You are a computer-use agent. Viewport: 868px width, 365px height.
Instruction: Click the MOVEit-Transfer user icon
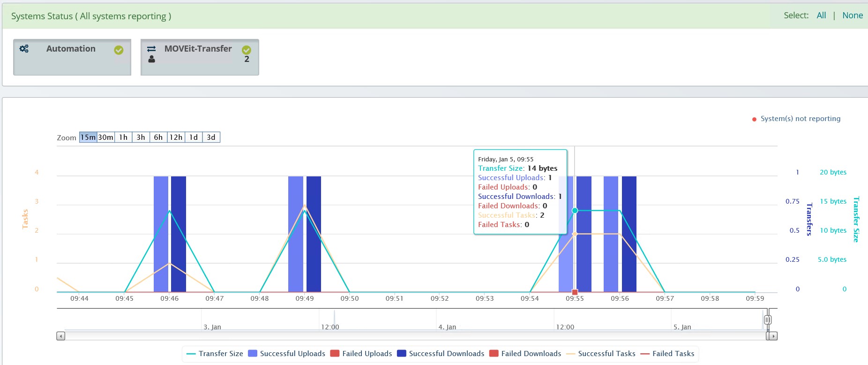pyautogui.click(x=151, y=59)
